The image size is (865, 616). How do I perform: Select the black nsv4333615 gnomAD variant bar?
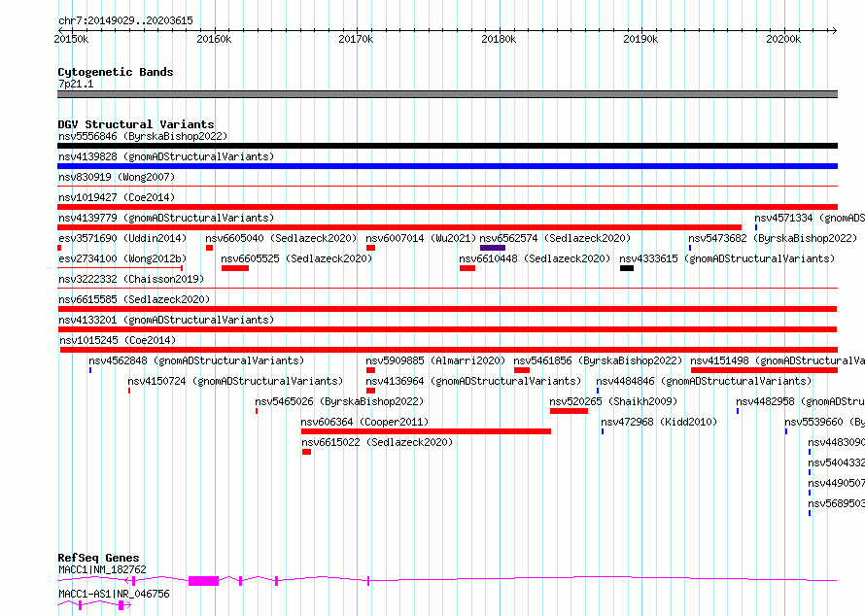tap(627, 268)
